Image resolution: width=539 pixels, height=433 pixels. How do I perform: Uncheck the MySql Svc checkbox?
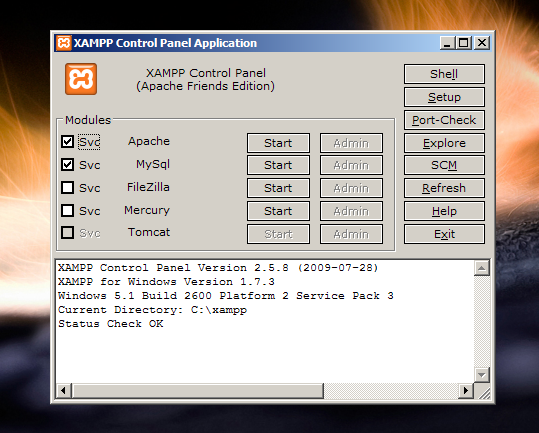(x=67, y=165)
